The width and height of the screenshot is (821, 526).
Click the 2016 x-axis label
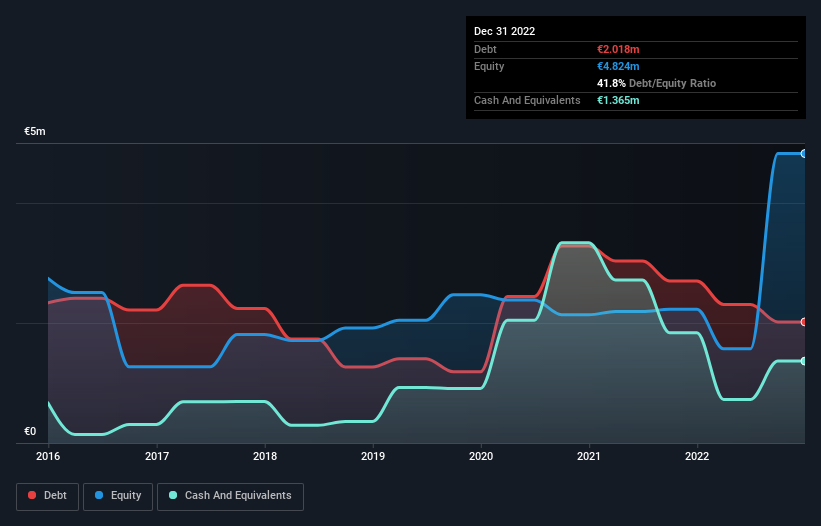pos(48,456)
